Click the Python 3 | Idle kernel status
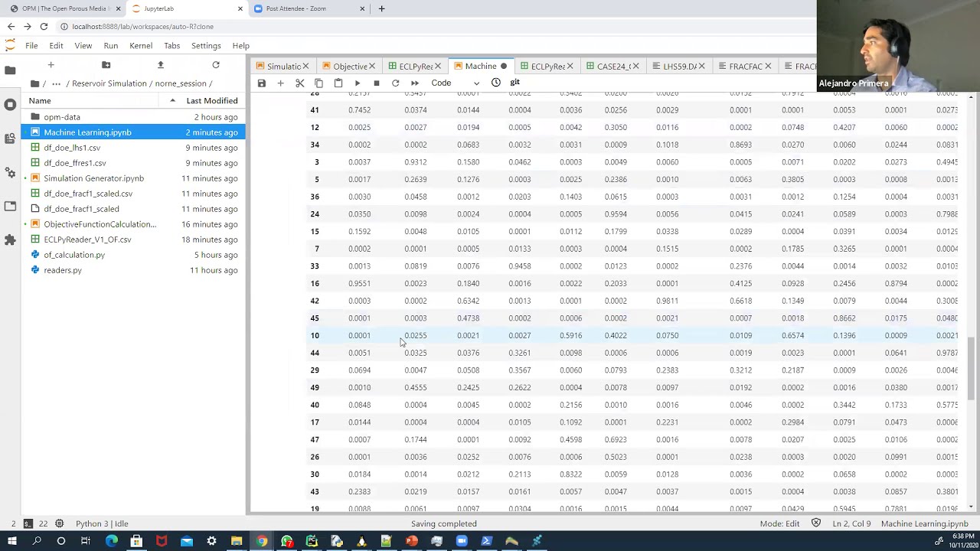Image resolution: width=980 pixels, height=551 pixels. tap(102, 523)
